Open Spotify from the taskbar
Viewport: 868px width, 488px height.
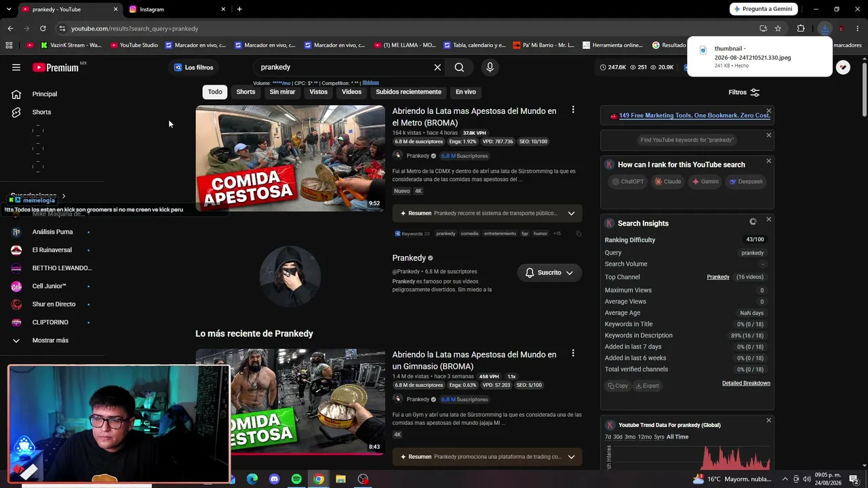tap(296, 479)
